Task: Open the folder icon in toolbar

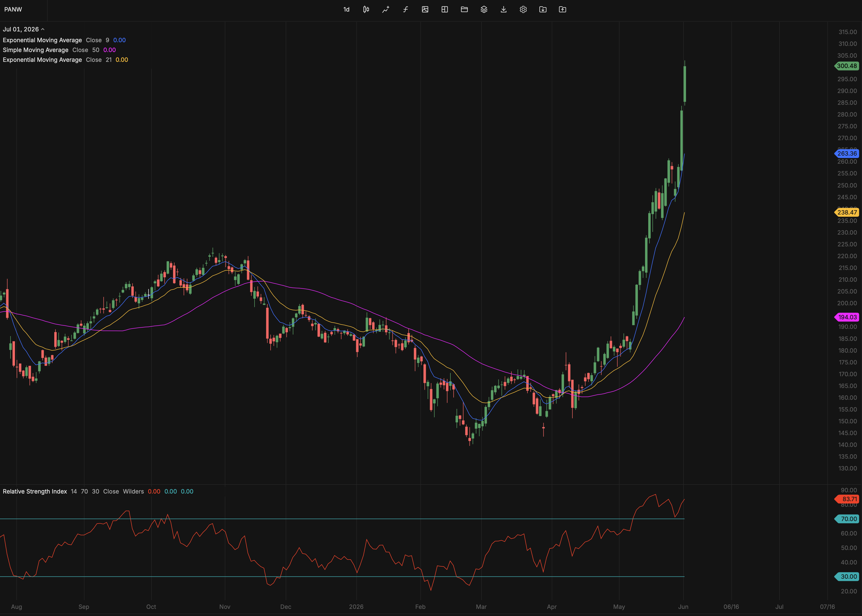Action: click(x=464, y=10)
